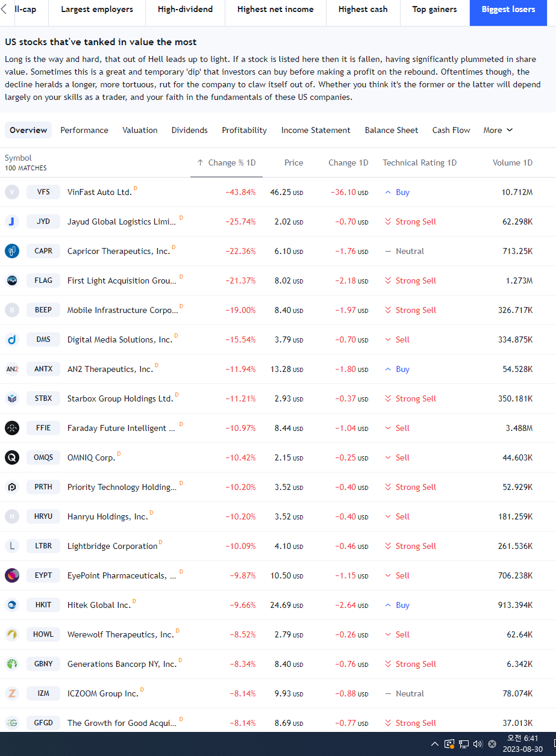Open the Valuation view tab
This screenshot has height=756, width=556.
[x=140, y=130]
